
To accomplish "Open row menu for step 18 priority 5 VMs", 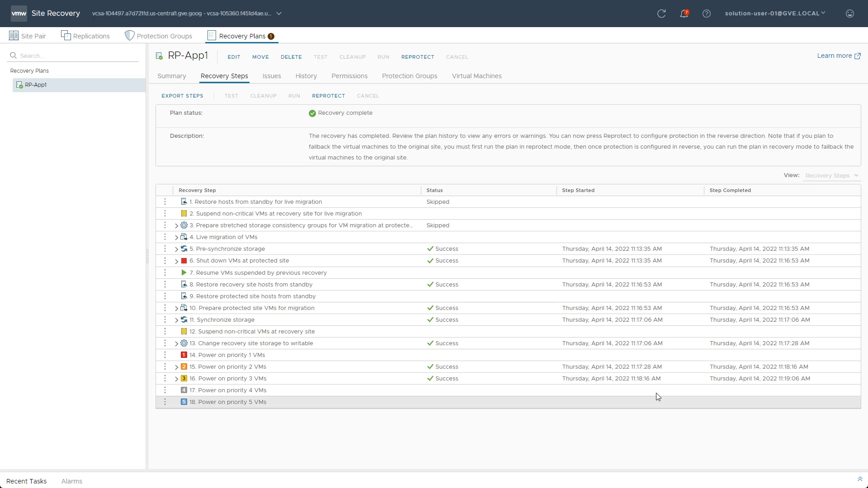I will 165,402.
